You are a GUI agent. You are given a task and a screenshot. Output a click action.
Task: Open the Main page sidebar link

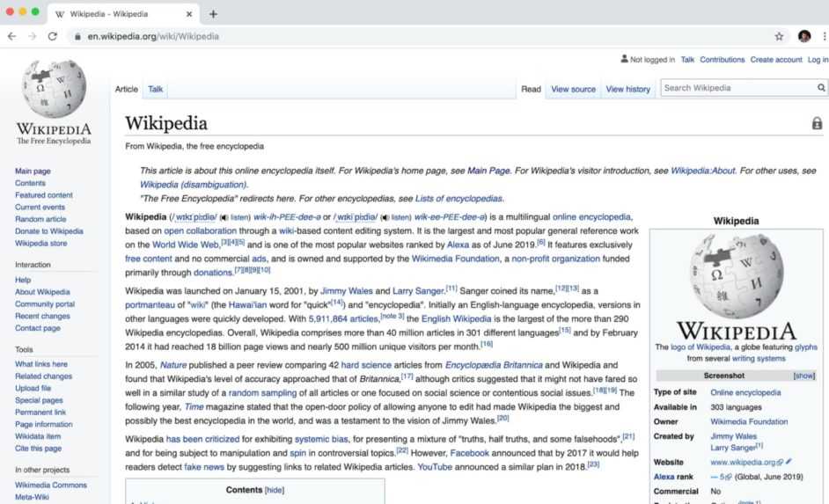coord(33,172)
